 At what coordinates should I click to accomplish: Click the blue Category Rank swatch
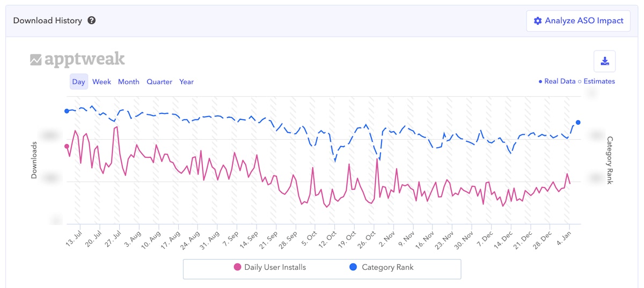coord(353,267)
